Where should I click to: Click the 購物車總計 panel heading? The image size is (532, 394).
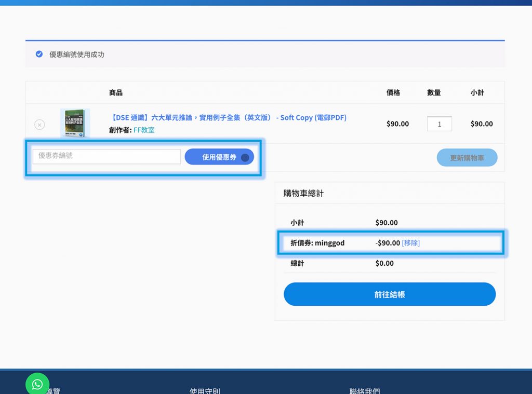303,193
